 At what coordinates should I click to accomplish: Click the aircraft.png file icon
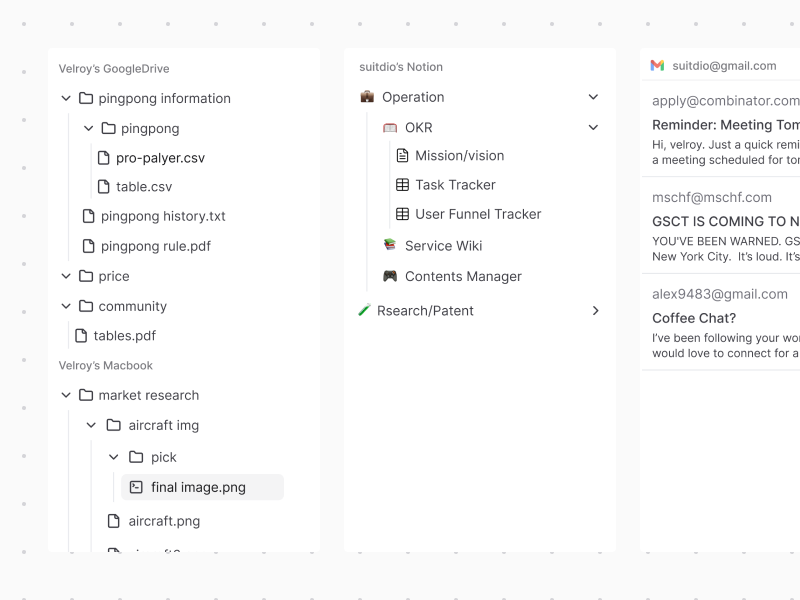(x=114, y=521)
